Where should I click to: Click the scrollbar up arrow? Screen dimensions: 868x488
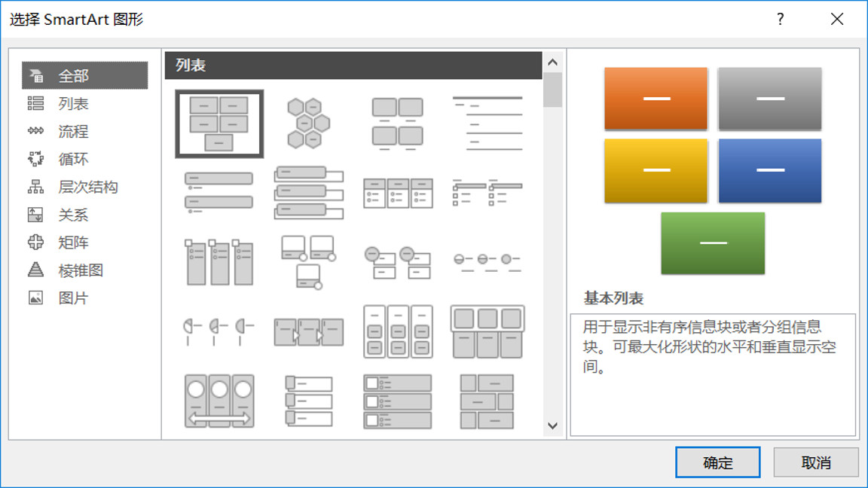click(553, 62)
